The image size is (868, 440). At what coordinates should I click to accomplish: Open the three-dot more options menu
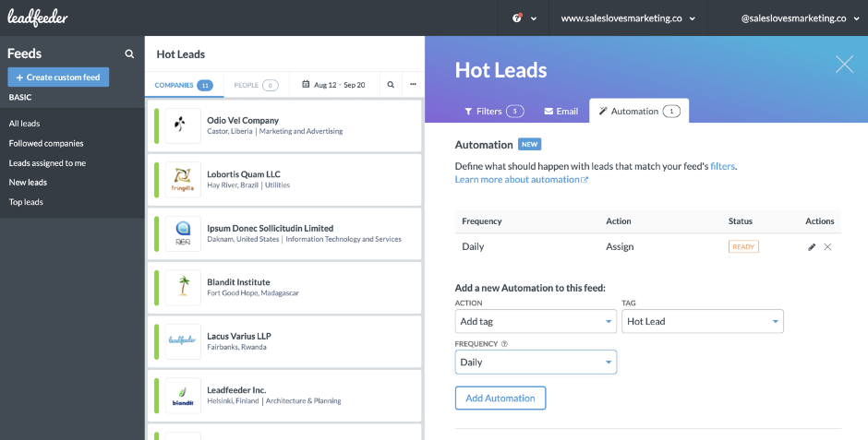tap(413, 85)
